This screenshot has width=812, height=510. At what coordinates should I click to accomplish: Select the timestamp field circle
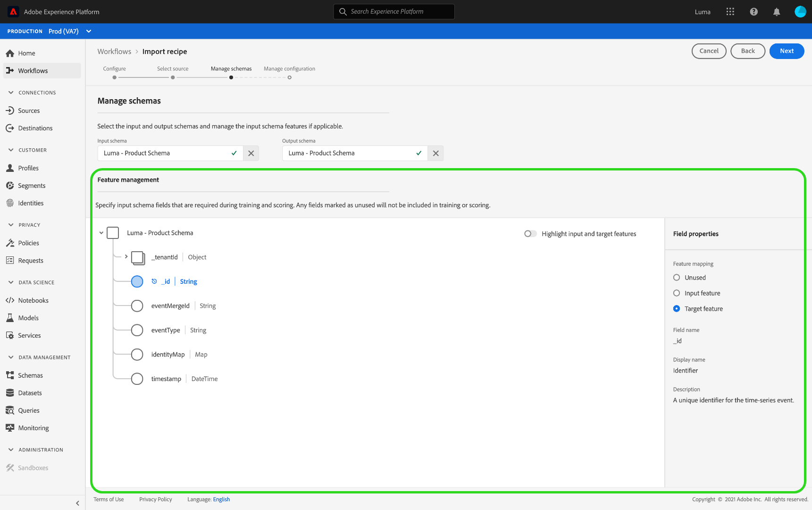(x=137, y=379)
